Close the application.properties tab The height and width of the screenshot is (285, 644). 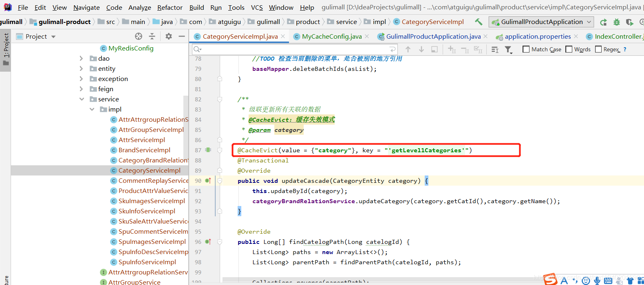(x=576, y=36)
